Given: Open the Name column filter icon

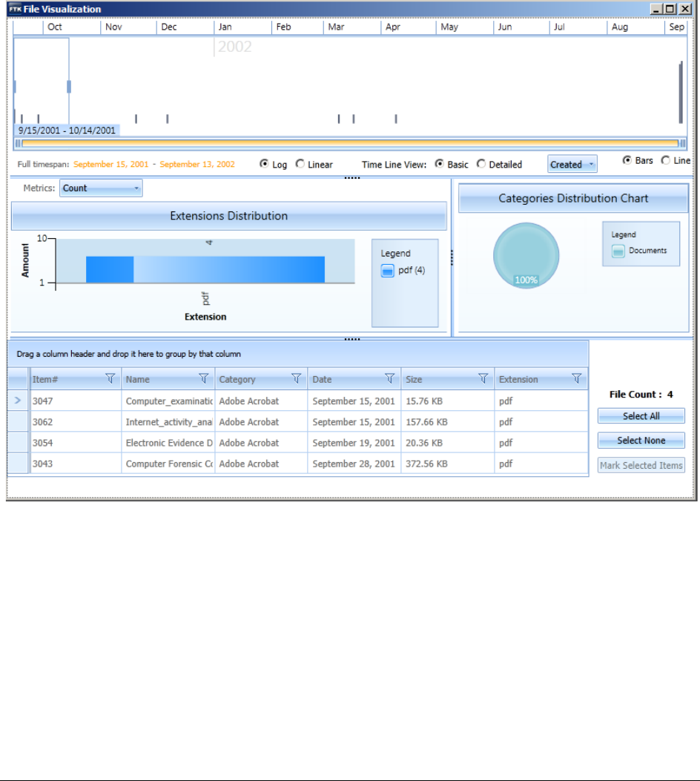Looking at the screenshot, I should point(204,379).
